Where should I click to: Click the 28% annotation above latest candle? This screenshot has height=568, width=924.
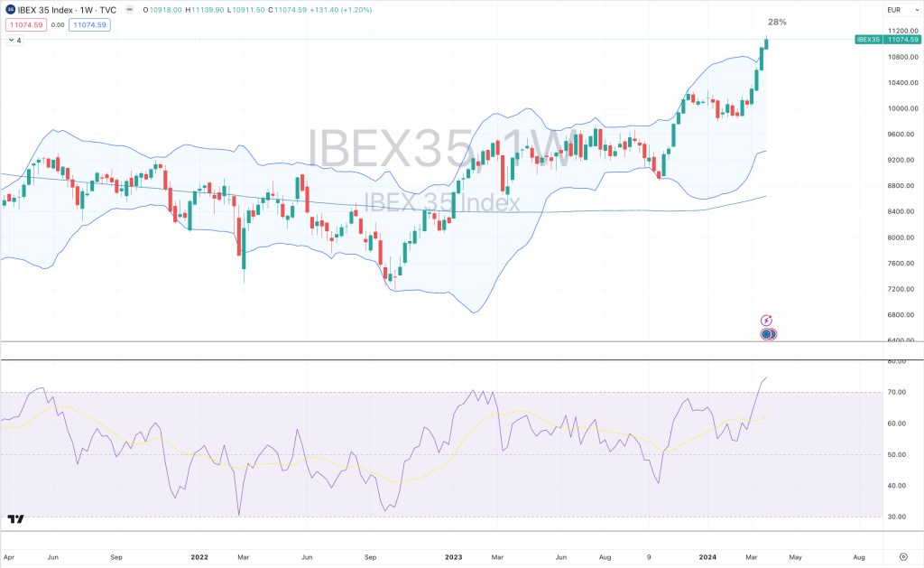776,22
